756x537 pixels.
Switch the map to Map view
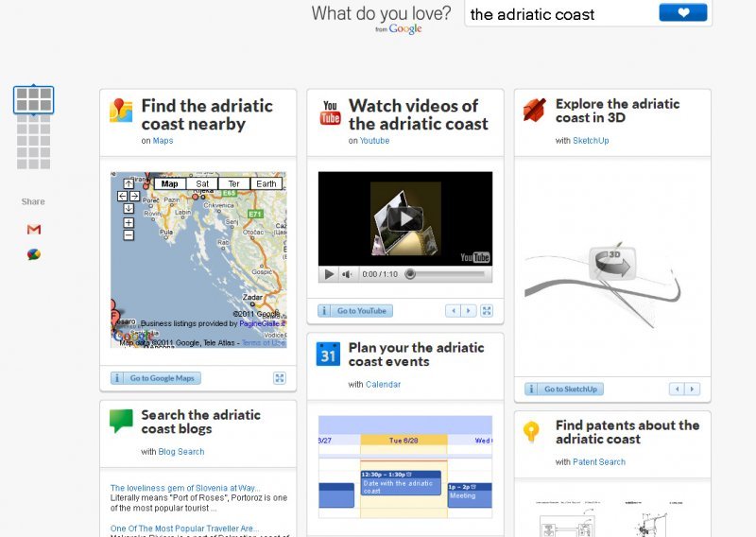(170, 183)
